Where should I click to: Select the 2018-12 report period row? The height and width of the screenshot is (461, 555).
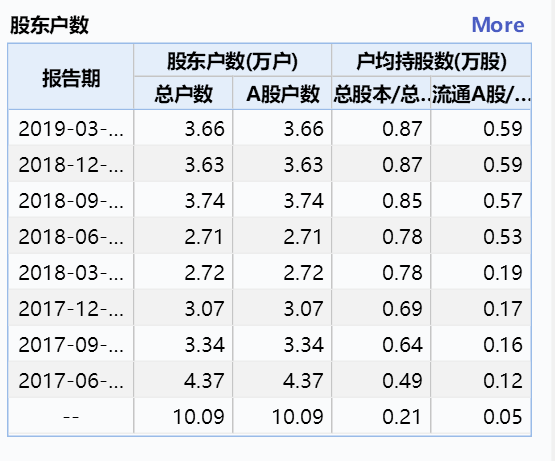coord(269,164)
